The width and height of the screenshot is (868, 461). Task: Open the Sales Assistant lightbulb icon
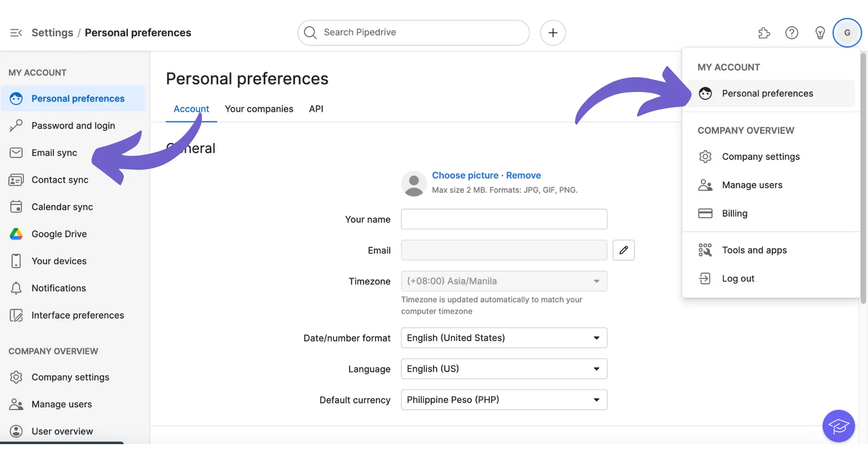820,33
